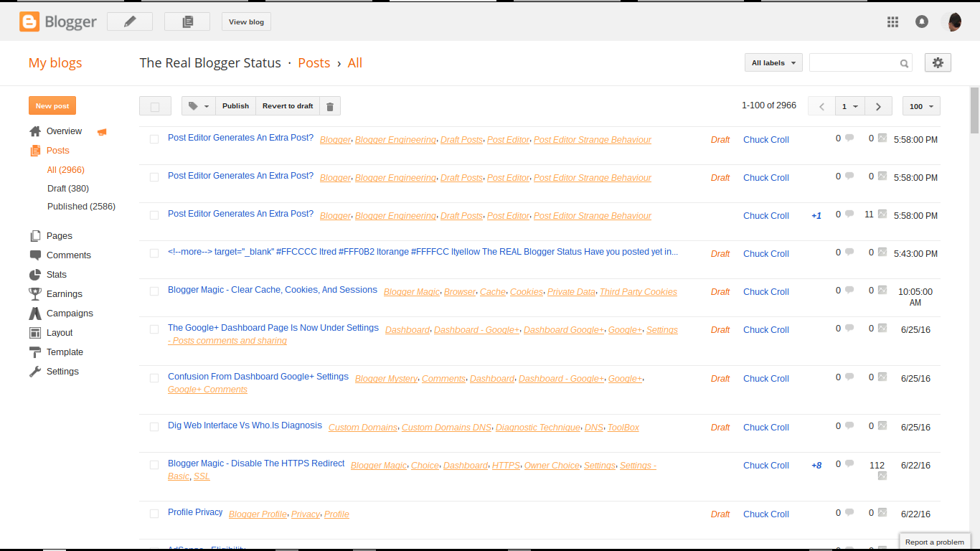Image resolution: width=980 pixels, height=551 pixels.
Task: Click the Report a problem button
Action: 935,542
